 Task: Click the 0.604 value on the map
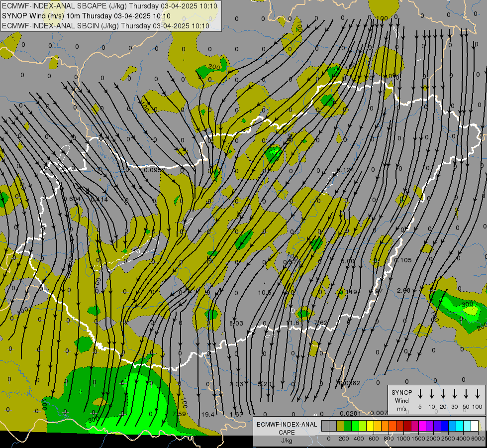[x=72, y=199]
